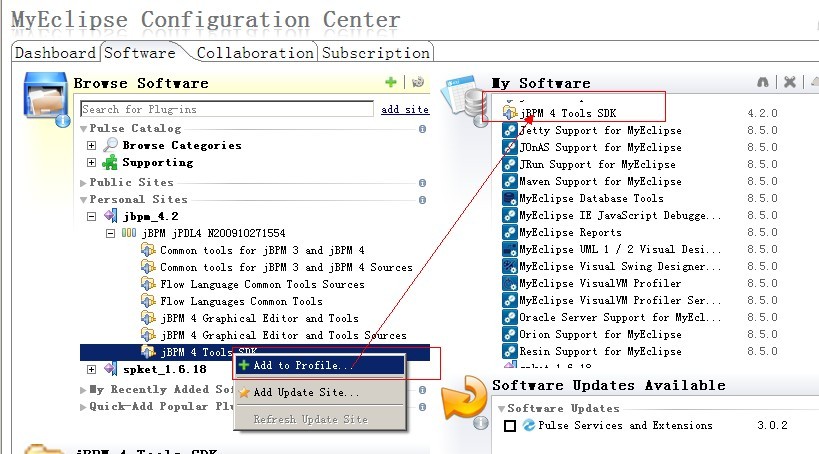Select Orion Support for MyEclipse

tap(600, 334)
